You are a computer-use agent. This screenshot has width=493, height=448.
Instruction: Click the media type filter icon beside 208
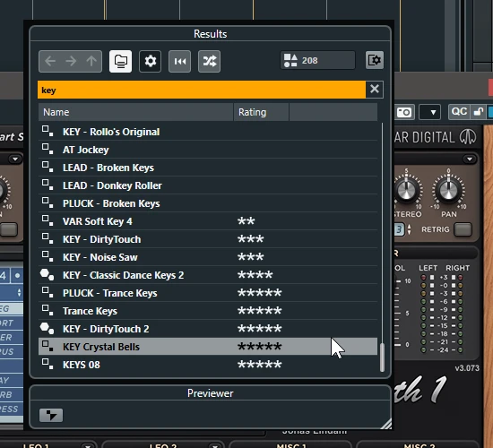(290, 60)
